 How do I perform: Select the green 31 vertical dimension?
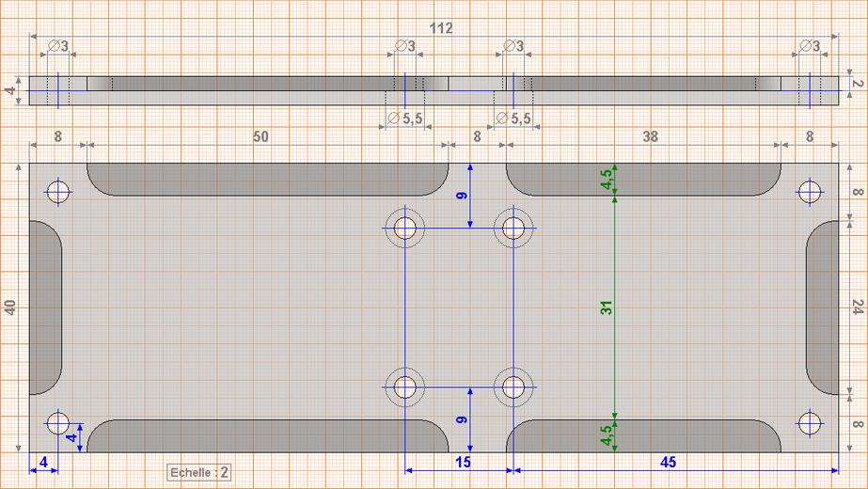click(607, 308)
